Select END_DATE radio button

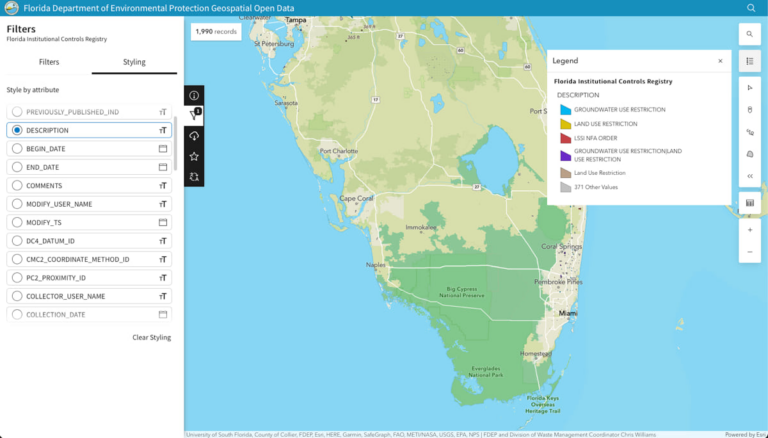[17, 167]
